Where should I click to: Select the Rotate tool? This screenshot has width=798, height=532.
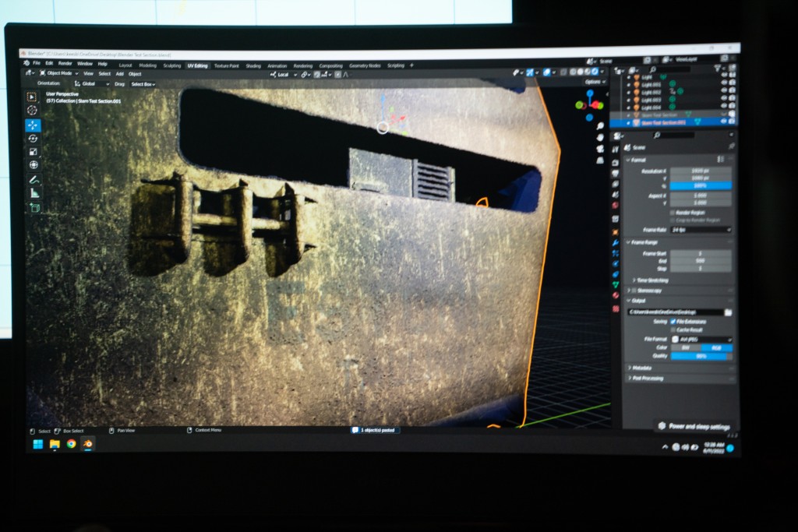point(33,138)
